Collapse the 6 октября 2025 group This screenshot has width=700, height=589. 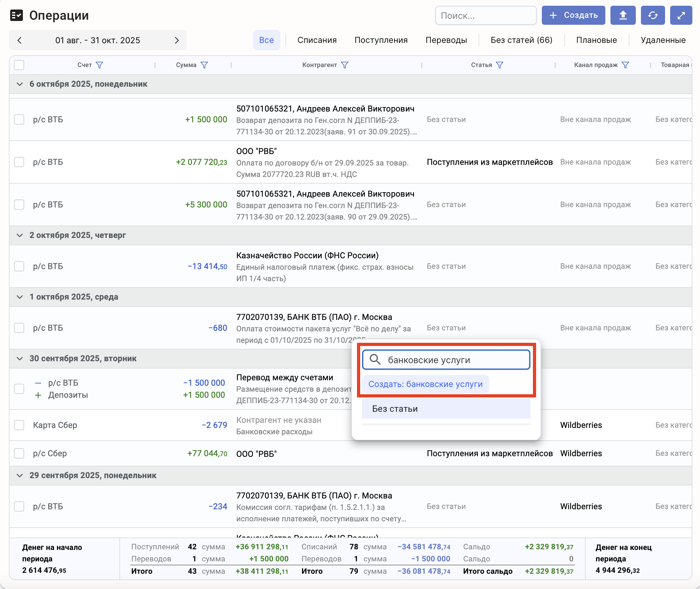click(20, 84)
